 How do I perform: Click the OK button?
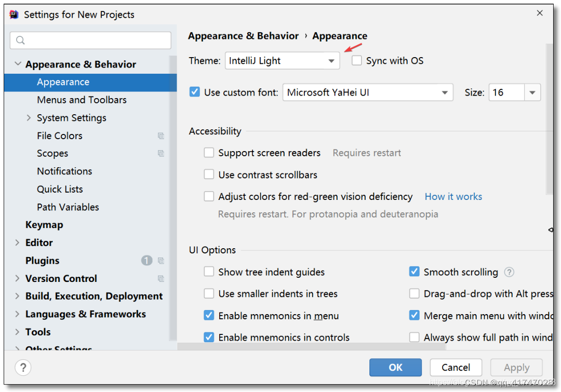tap(395, 368)
